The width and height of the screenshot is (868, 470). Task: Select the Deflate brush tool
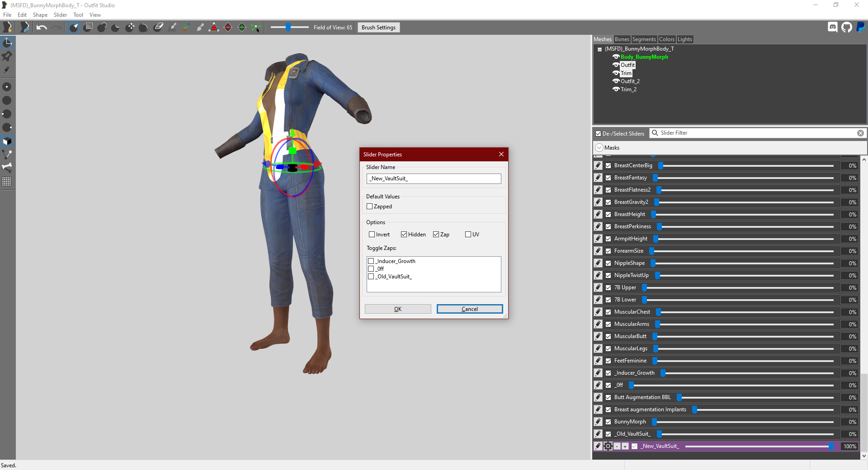pos(116,28)
